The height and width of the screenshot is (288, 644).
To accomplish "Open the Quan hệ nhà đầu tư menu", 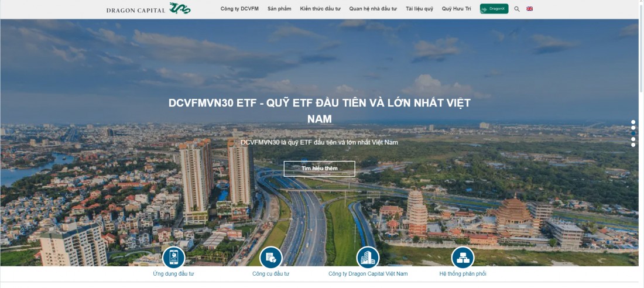I will click(373, 9).
